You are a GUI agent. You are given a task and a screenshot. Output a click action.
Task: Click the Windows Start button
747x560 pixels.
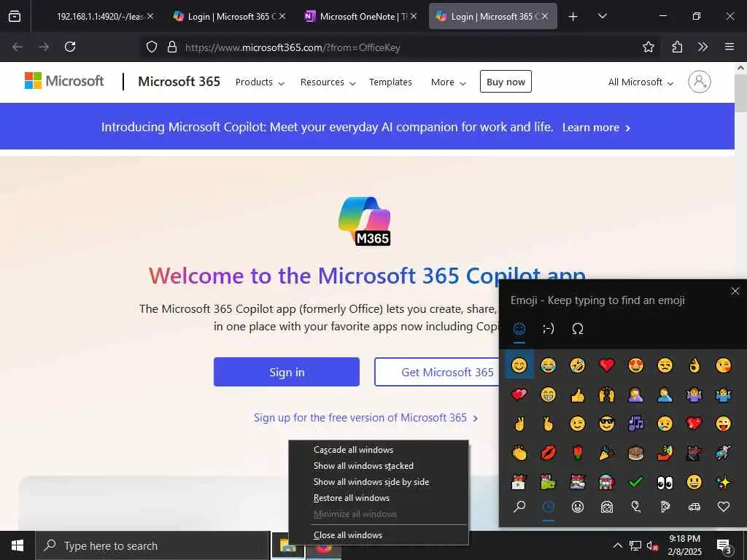[x=18, y=545]
